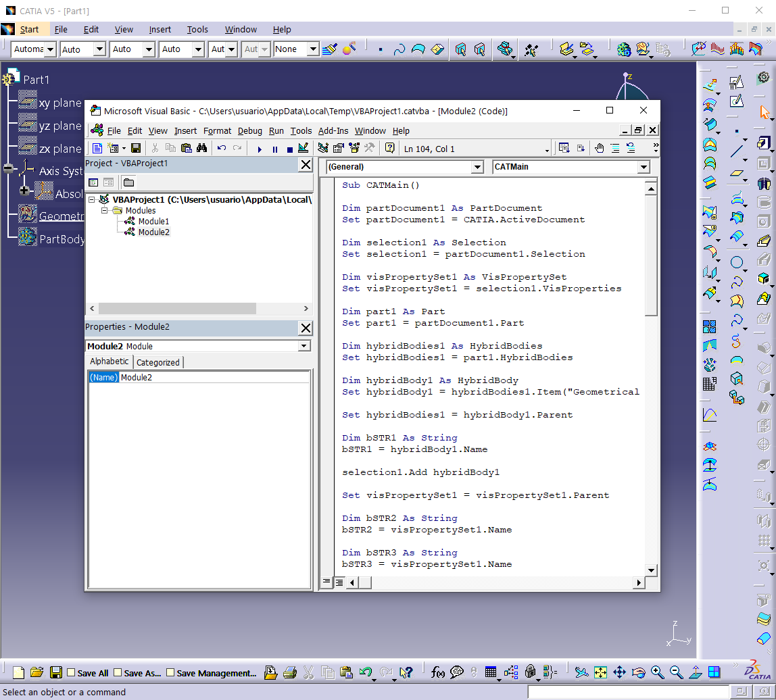Image resolution: width=776 pixels, height=700 pixels.
Task: Open the (General) object dropdown
Action: [x=477, y=167]
